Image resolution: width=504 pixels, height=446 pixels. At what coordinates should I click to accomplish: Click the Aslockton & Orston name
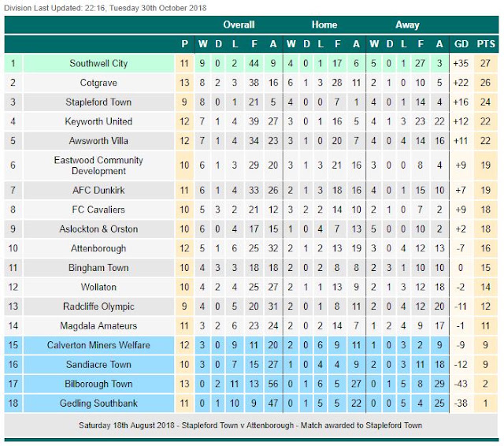pyautogui.click(x=98, y=229)
